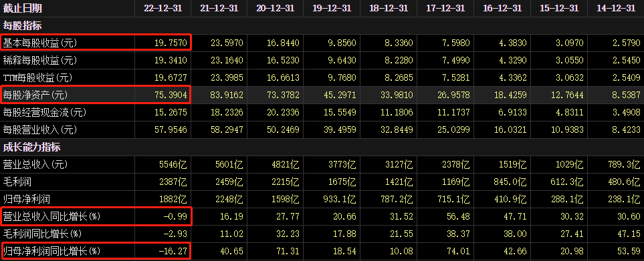Select the 15-12-31 column header

pyautogui.click(x=559, y=8)
